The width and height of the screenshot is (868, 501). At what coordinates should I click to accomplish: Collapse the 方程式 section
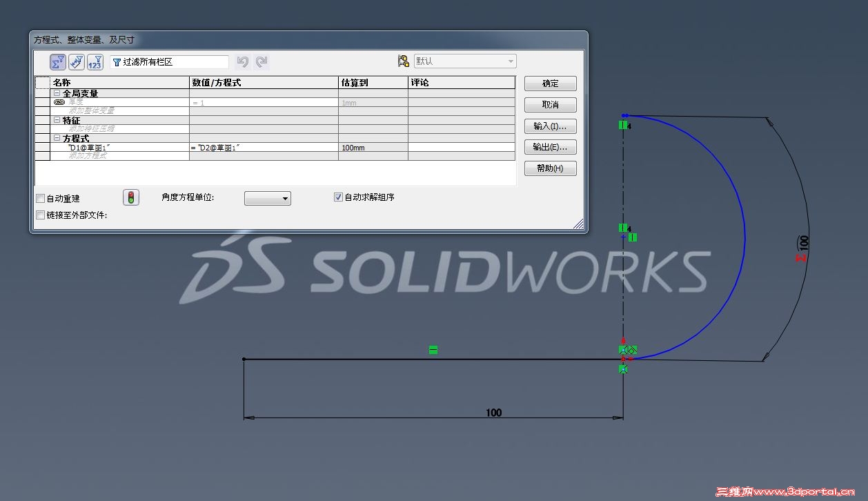(x=57, y=139)
